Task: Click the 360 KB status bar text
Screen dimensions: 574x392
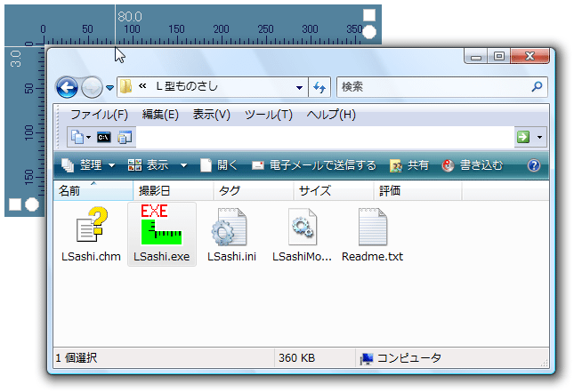Action: 296,357
